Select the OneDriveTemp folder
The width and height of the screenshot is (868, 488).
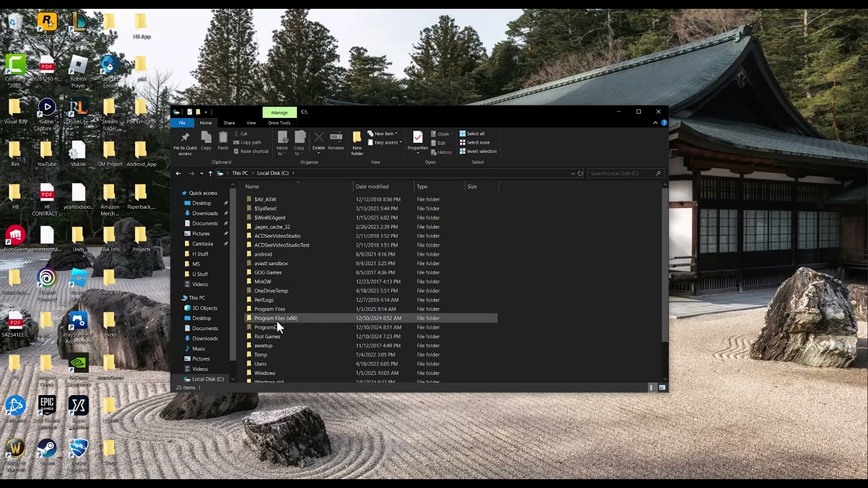[x=271, y=291]
